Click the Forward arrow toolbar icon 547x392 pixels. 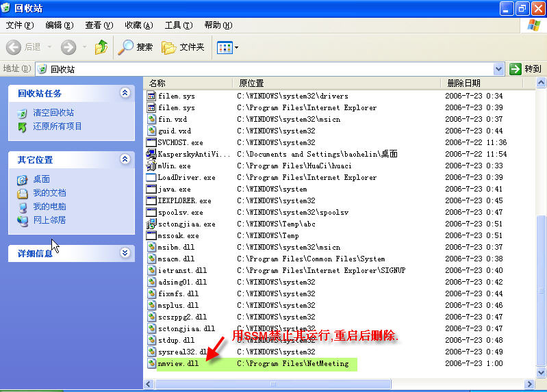pos(68,47)
